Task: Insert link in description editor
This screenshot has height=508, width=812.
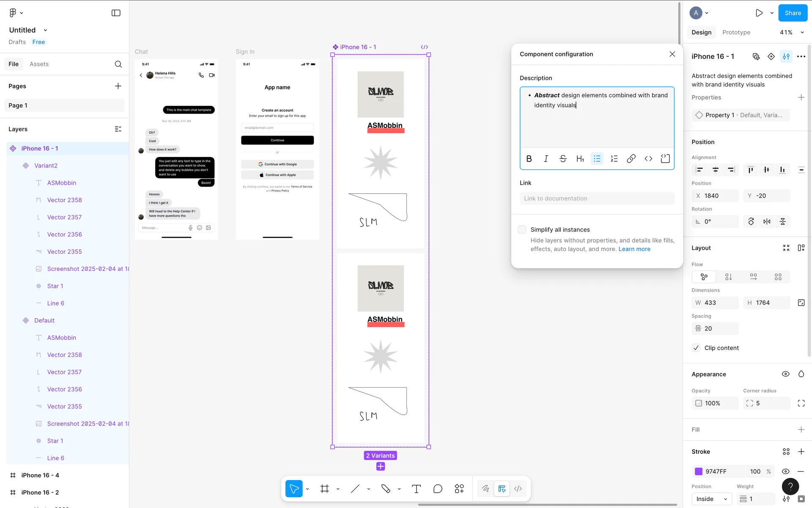Action: pos(631,159)
